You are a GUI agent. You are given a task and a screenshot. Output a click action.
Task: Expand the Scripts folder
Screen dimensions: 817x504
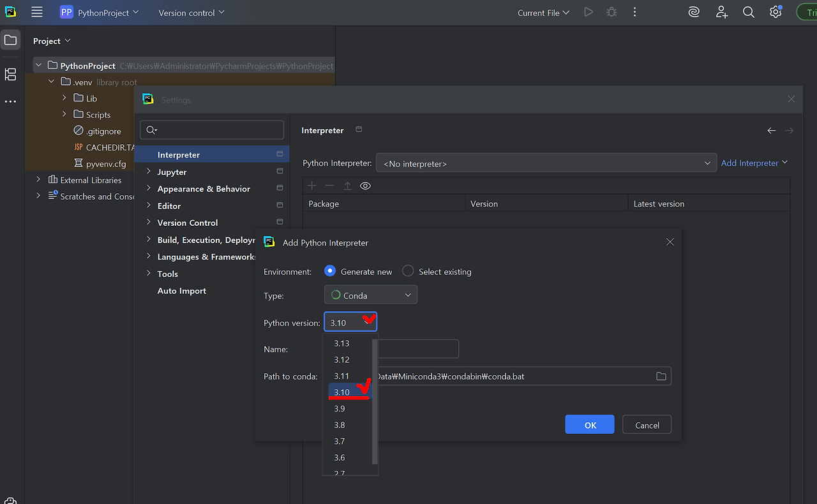pos(64,115)
